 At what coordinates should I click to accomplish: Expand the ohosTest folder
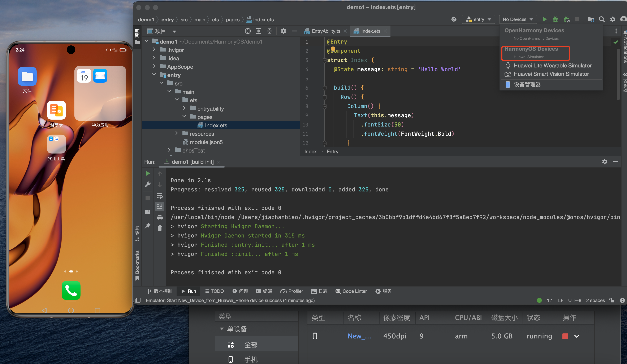point(169,150)
